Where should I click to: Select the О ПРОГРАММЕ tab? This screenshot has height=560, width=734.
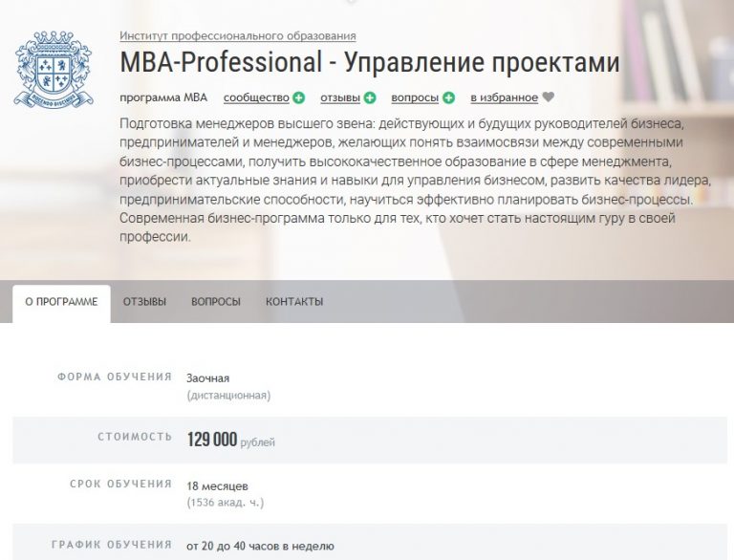click(61, 302)
